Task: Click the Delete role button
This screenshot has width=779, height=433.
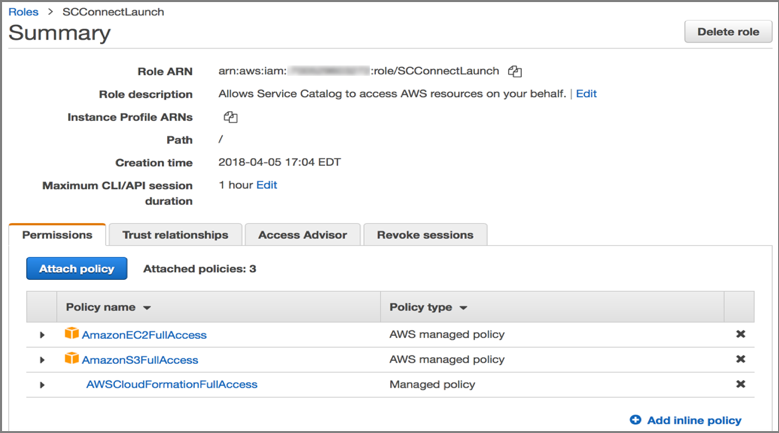Action: pos(728,32)
